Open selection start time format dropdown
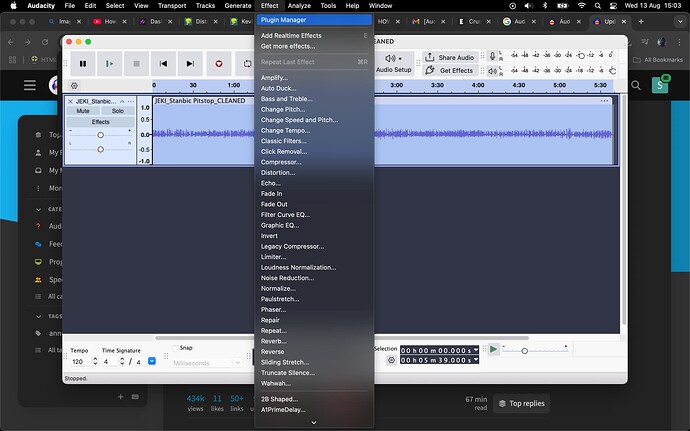The height and width of the screenshot is (431, 690). (x=476, y=350)
